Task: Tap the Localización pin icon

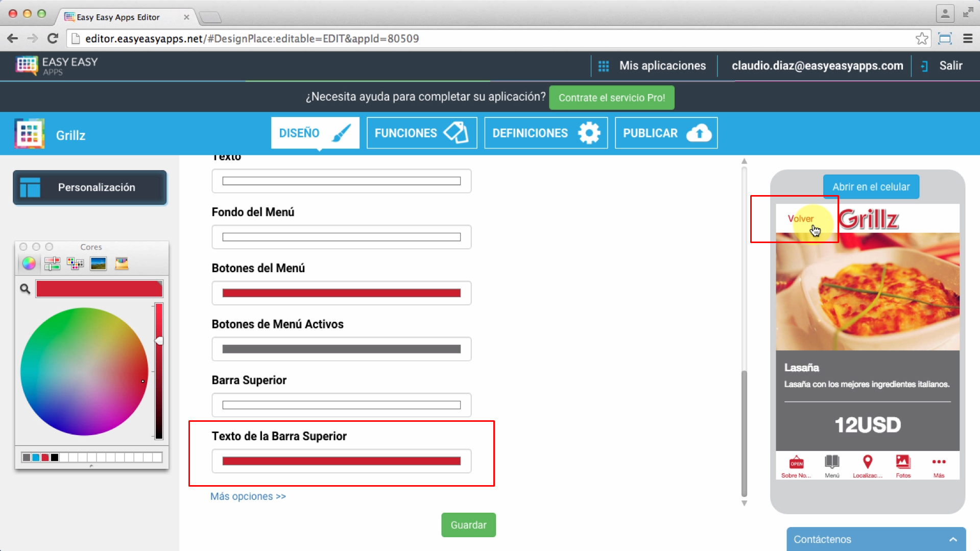Action: pos(867,463)
